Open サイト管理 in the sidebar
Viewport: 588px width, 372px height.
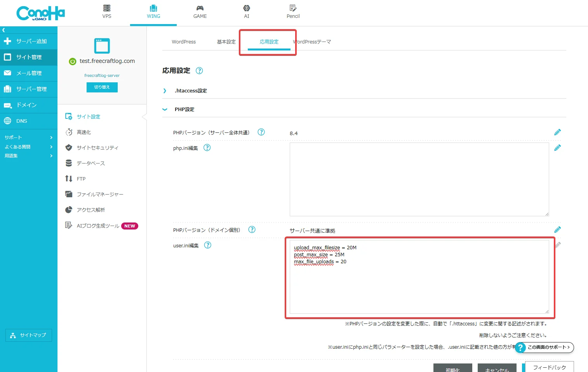pos(29,57)
